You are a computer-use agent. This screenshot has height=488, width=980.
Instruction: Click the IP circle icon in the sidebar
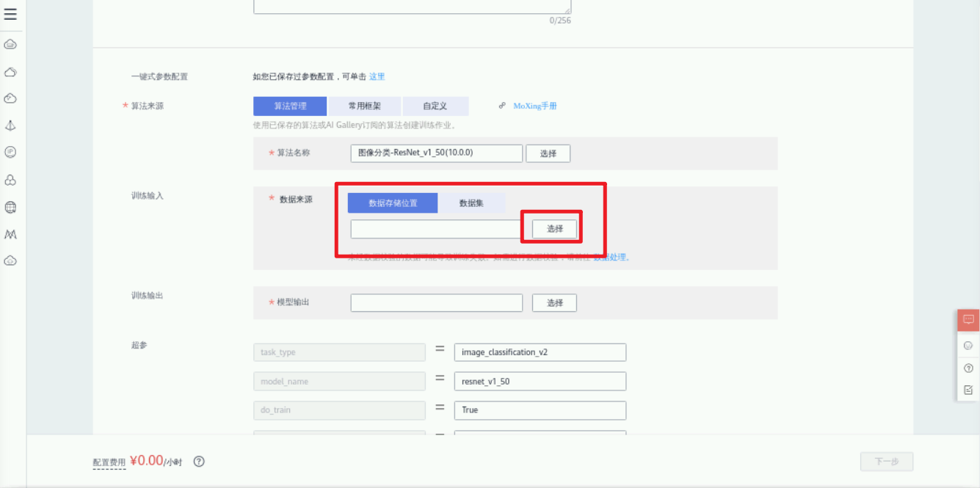10,152
